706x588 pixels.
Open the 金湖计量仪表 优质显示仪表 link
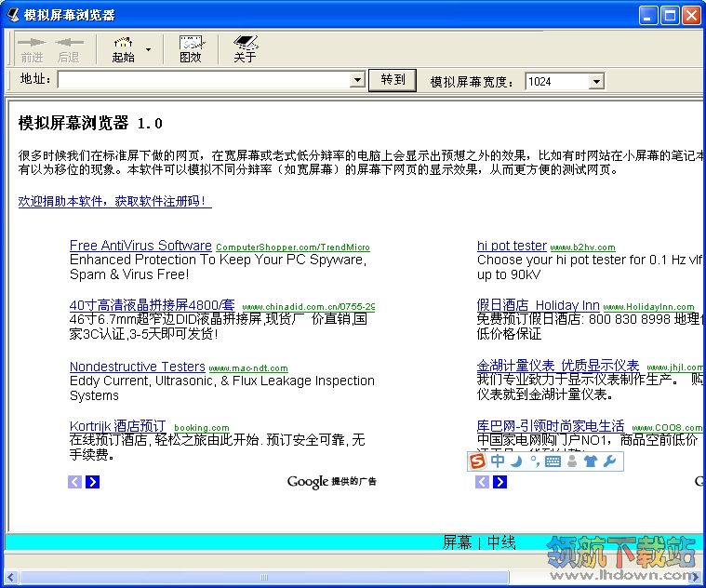click(x=558, y=365)
